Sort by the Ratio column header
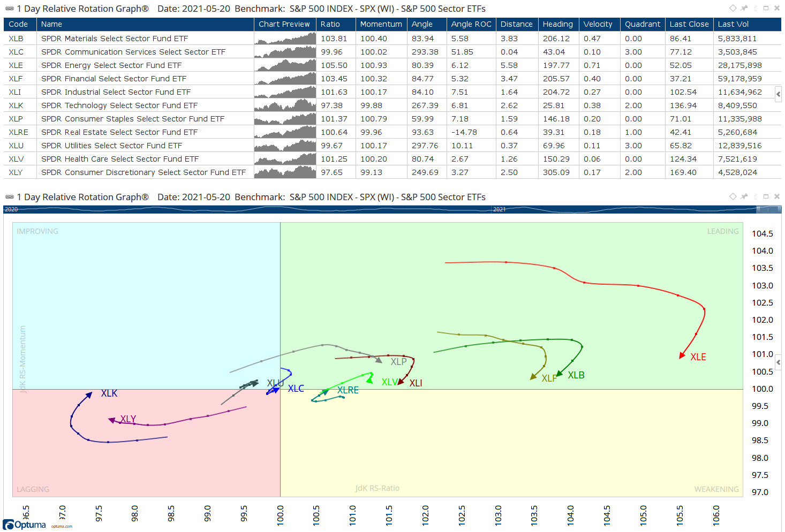Viewport: 785px width, 532px height. coord(336,24)
